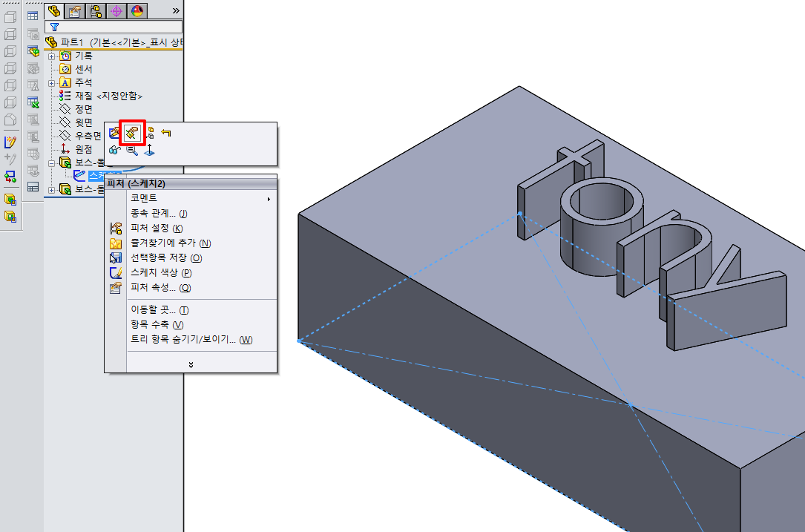Viewport: 805px width, 532px height.
Task: Open the ConfigurationManager tab icon
Action: (x=95, y=10)
